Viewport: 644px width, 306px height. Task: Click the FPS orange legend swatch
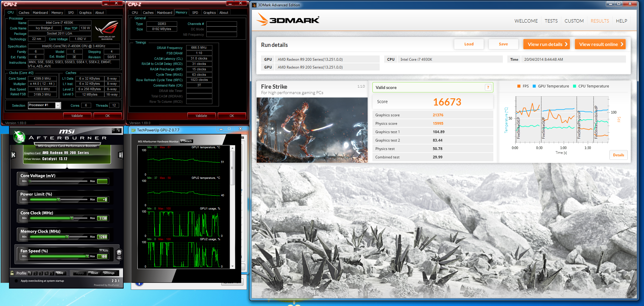pos(519,86)
